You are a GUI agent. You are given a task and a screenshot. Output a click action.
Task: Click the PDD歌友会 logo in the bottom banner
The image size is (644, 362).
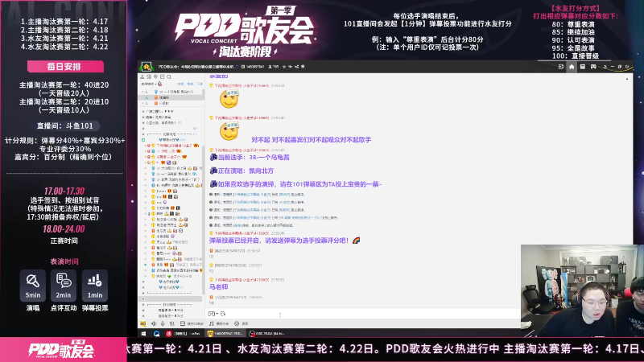point(62,350)
